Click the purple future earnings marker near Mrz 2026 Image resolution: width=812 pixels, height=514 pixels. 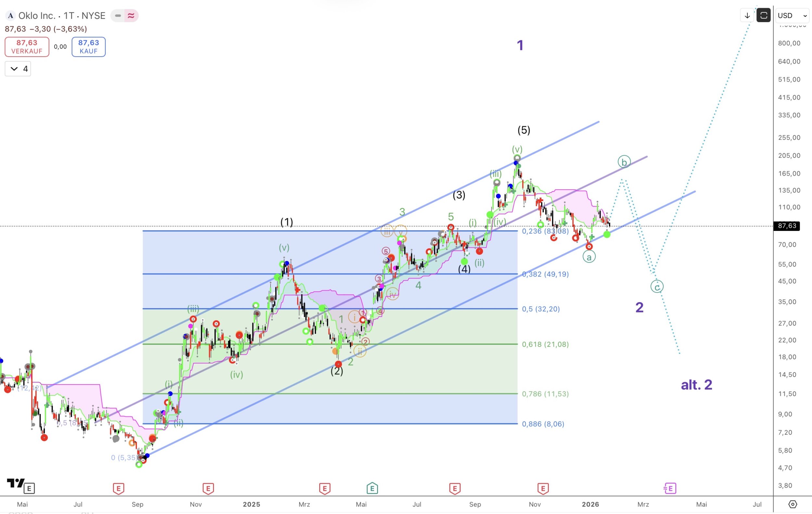(x=670, y=488)
